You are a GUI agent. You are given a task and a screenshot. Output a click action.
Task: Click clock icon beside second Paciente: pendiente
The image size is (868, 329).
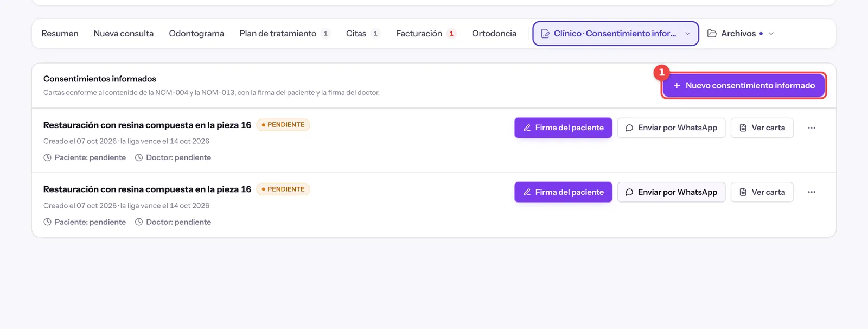tap(47, 222)
